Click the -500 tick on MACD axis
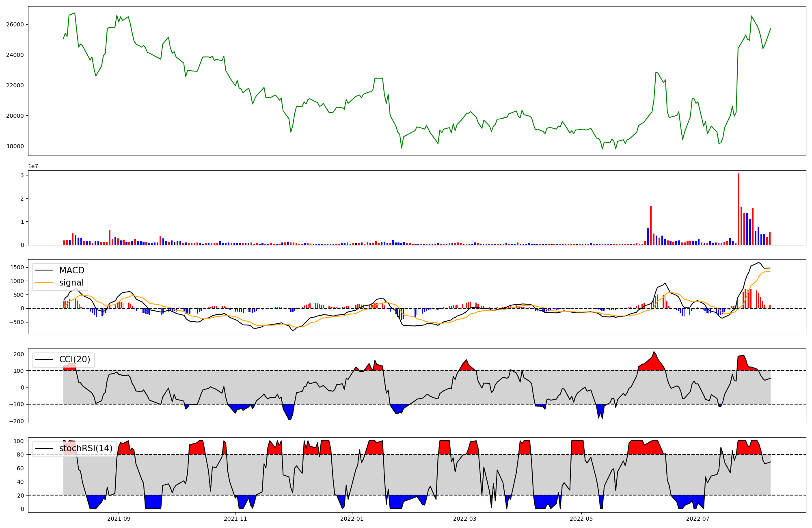 17,322
